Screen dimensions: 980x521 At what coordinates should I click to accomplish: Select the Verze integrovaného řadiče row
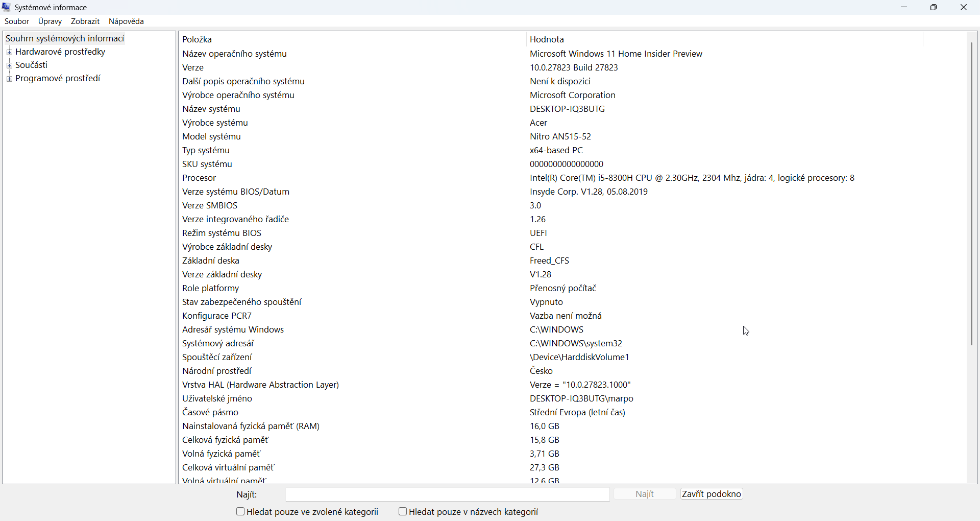[551, 219]
